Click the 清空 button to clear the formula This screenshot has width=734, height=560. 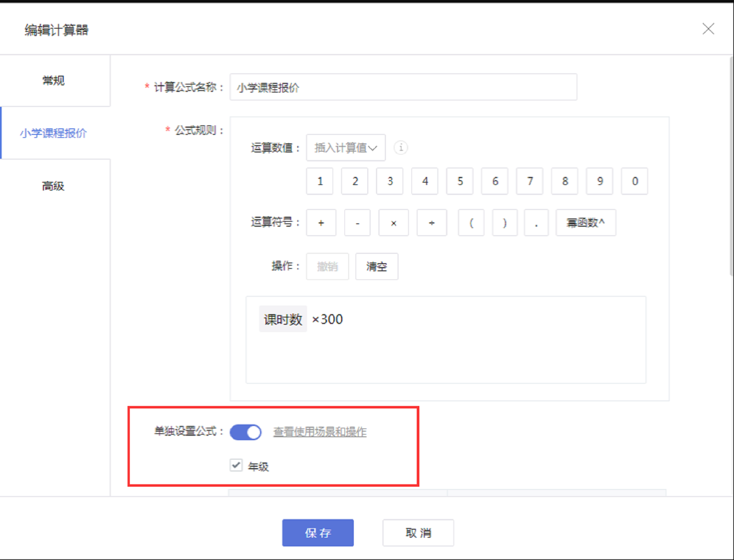point(376,266)
